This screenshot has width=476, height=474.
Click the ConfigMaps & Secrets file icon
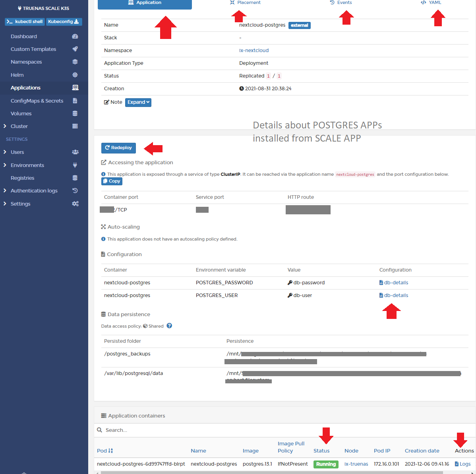pyautogui.click(x=75, y=101)
